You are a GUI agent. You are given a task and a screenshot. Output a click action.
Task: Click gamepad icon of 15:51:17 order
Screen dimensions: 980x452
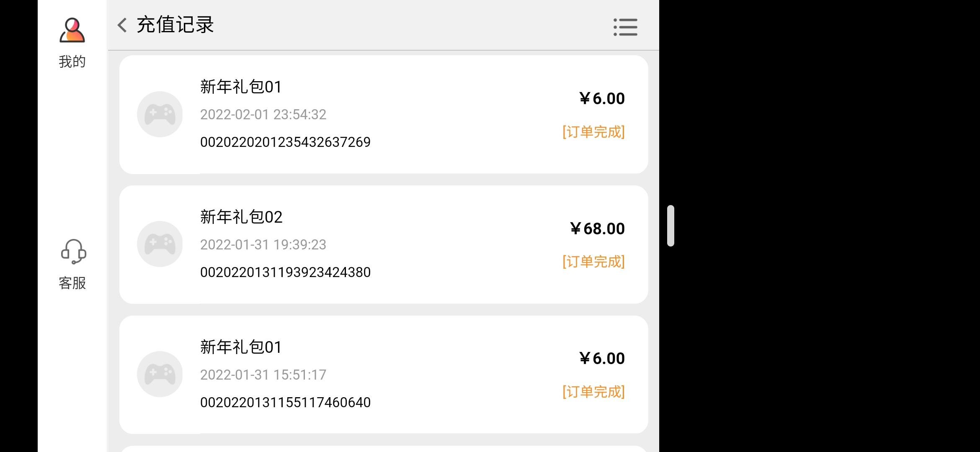160,374
